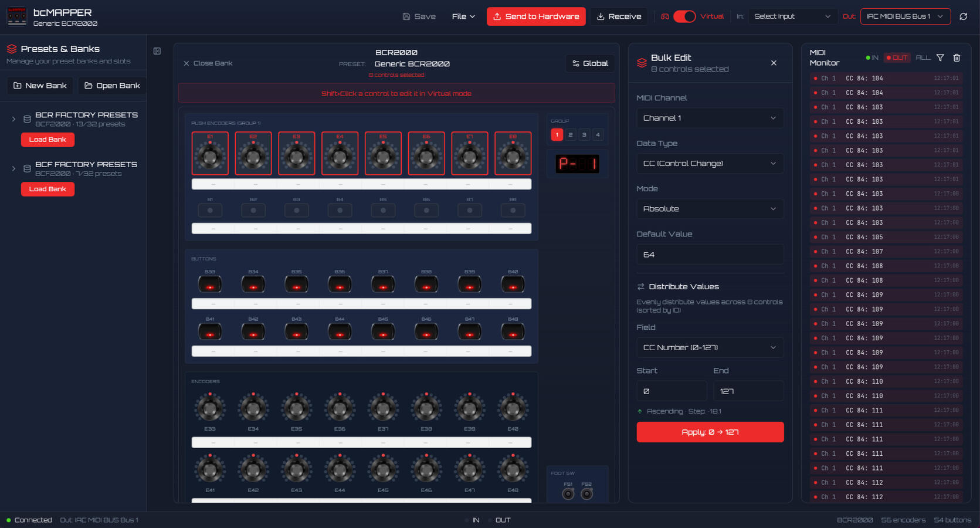This screenshot has width=980, height=528.
Task: Edit the Default Value field showing 64
Action: 710,254
